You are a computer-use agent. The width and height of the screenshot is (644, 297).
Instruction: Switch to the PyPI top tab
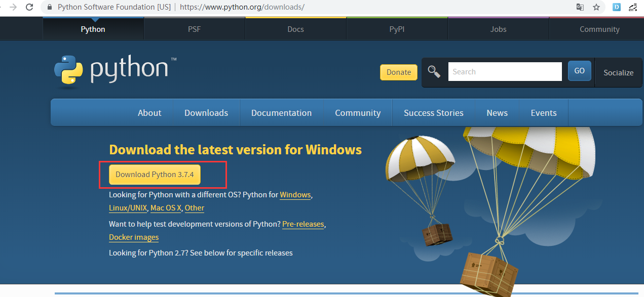[397, 29]
